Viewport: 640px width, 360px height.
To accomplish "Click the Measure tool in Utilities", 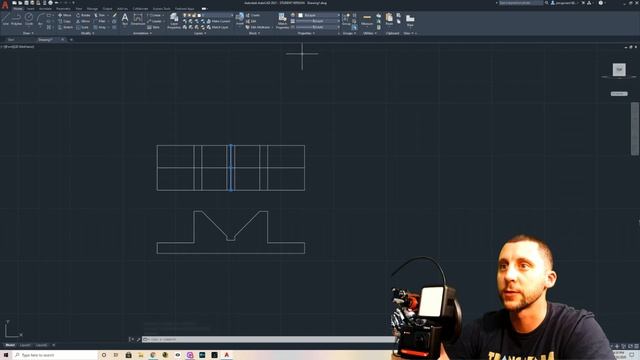I will tap(367, 19).
